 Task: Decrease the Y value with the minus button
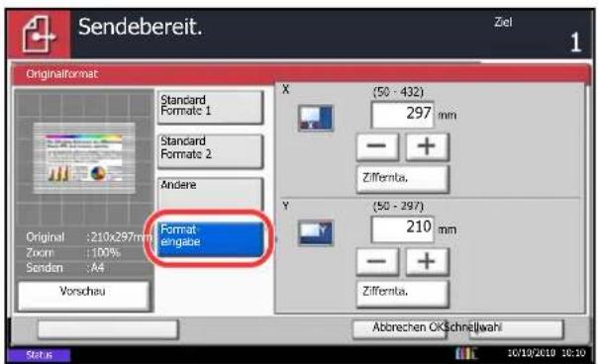(377, 261)
